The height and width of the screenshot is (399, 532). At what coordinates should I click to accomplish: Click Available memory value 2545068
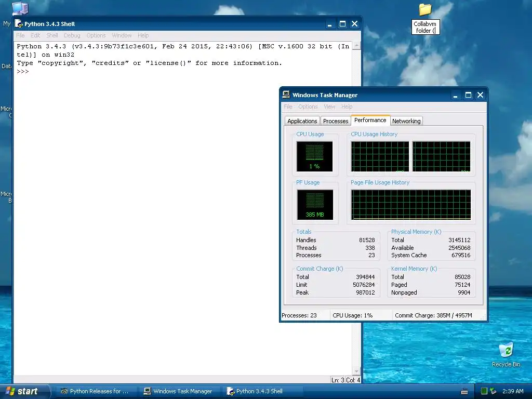click(459, 248)
